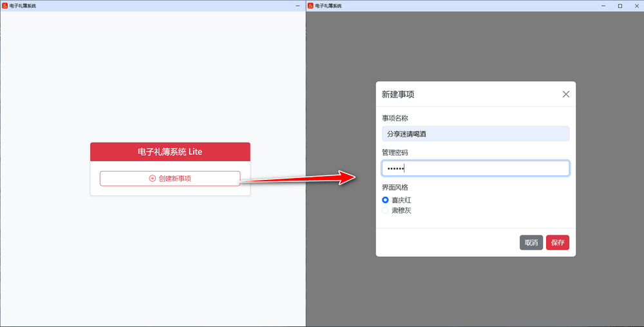Click the 新建事项 dialog title
The width and height of the screenshot is (644, 327).
tap(398, 94)
